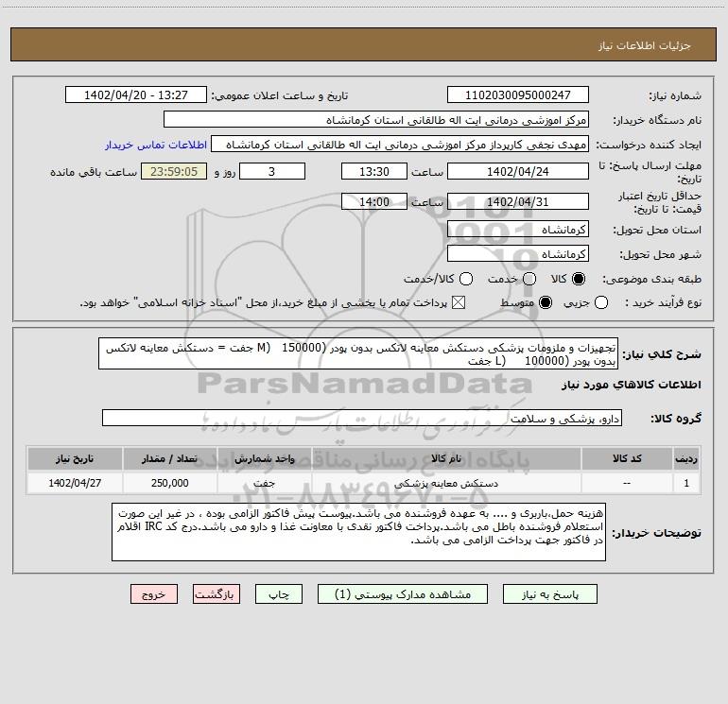Select the کالا/خدمت radio button
The image size is (728, 704).
(x=466, y=279)
